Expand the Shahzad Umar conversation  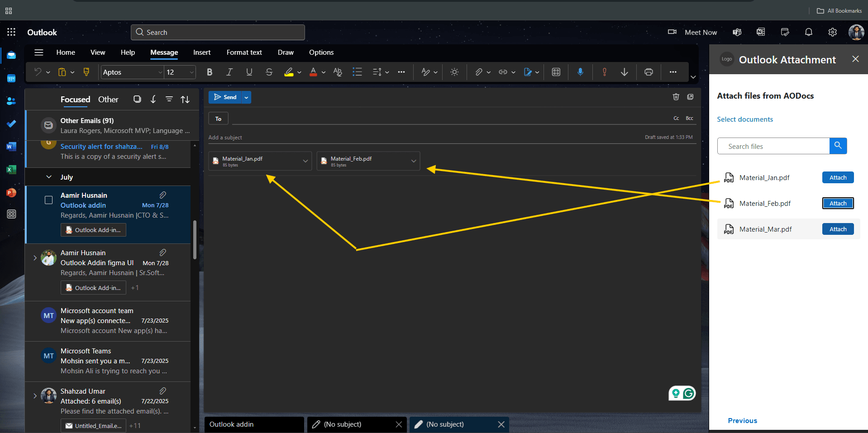(35, 396)
